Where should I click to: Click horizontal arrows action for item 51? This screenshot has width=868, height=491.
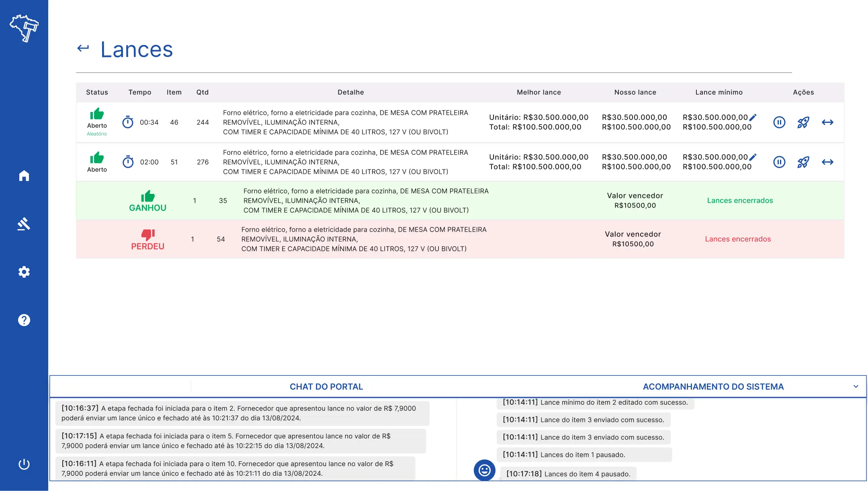pos(827,162)
